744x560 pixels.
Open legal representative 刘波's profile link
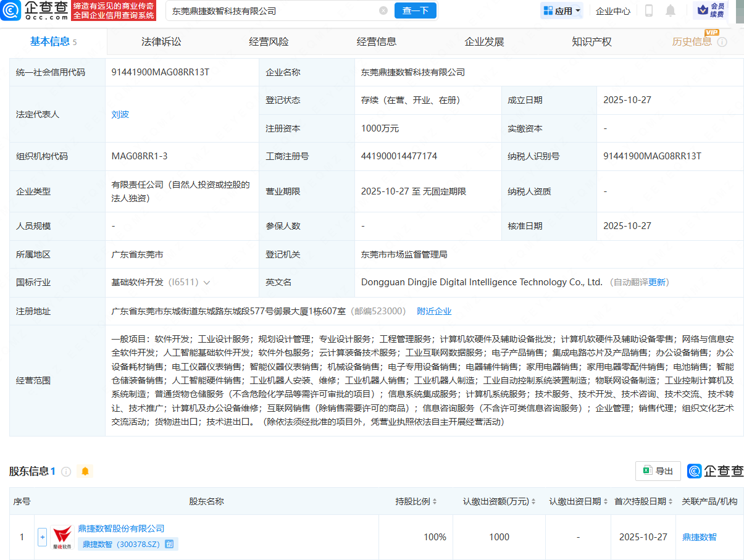click(120, 114)
